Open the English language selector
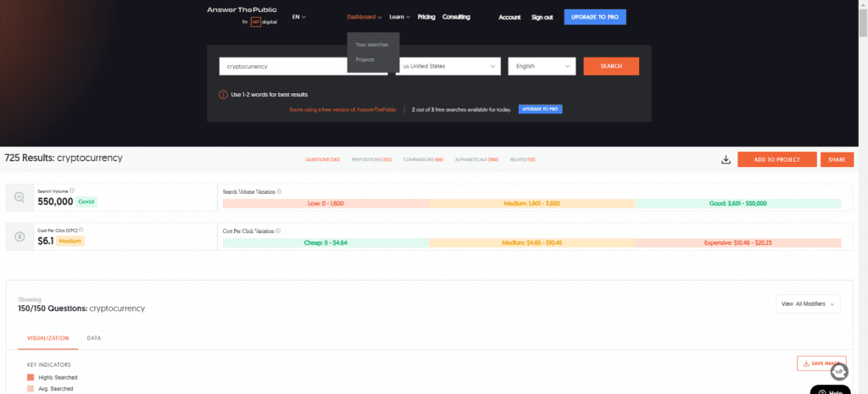The image size is (868, 394). point(542,66)
